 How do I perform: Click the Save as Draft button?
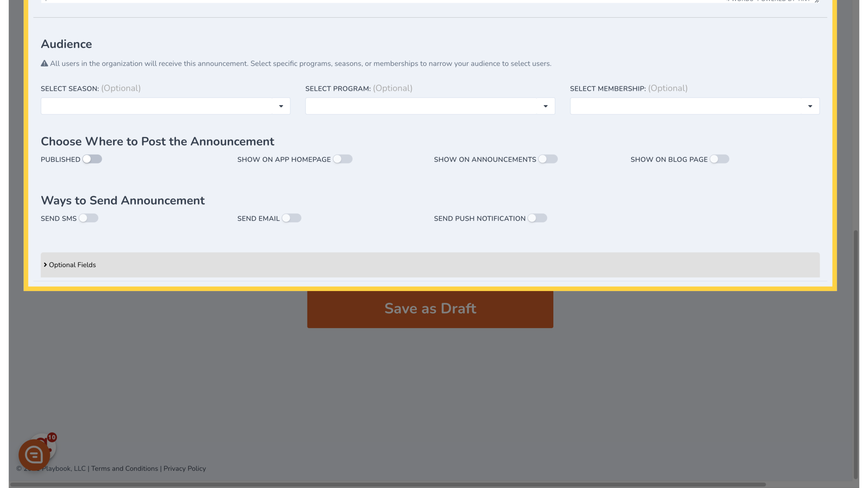coord(430,309)
